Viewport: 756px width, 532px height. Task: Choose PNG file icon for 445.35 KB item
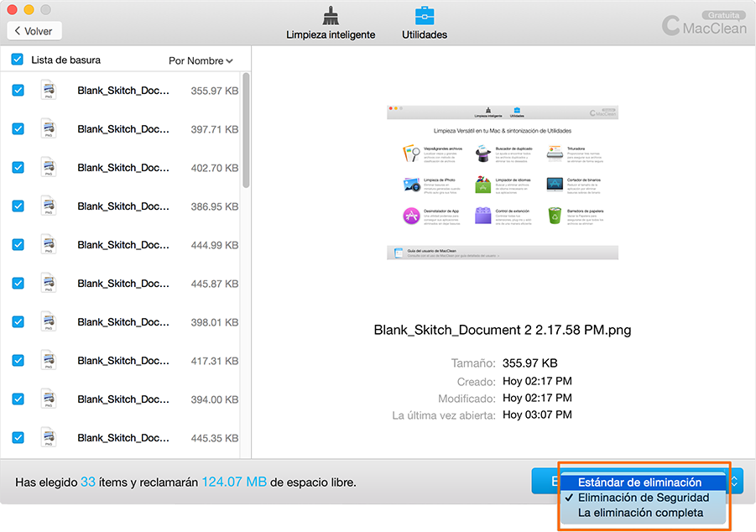tap(49, 438)
